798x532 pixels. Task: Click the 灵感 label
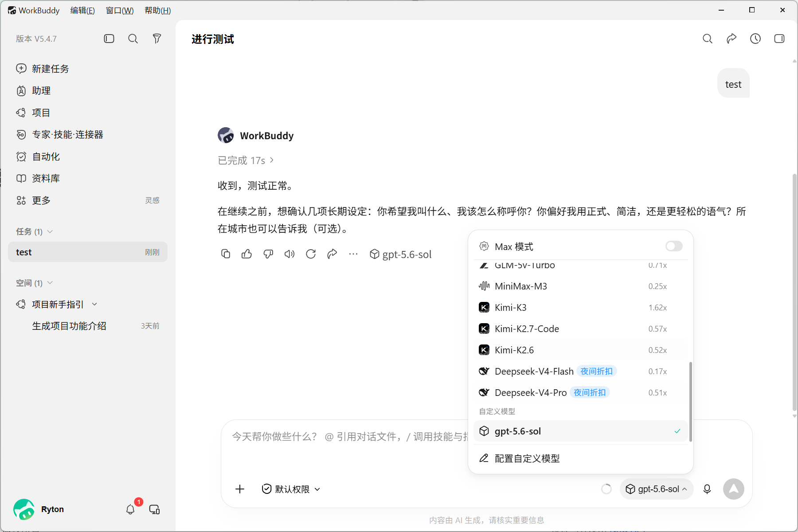point(152,200)
